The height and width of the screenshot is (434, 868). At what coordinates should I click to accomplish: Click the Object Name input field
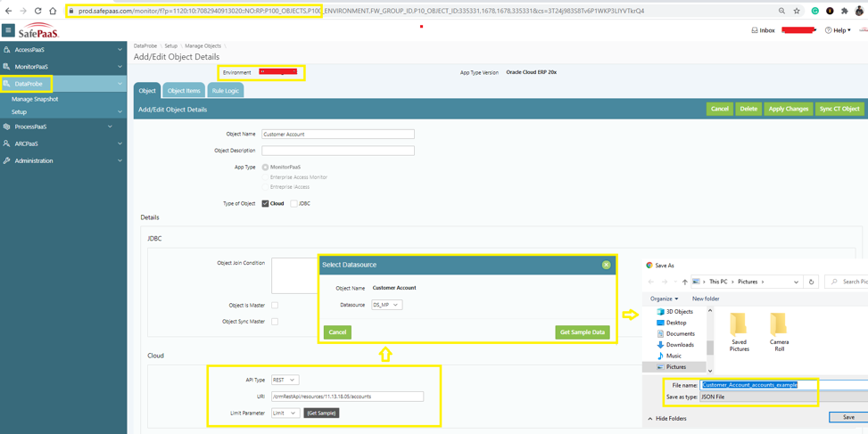click(338, 134)
